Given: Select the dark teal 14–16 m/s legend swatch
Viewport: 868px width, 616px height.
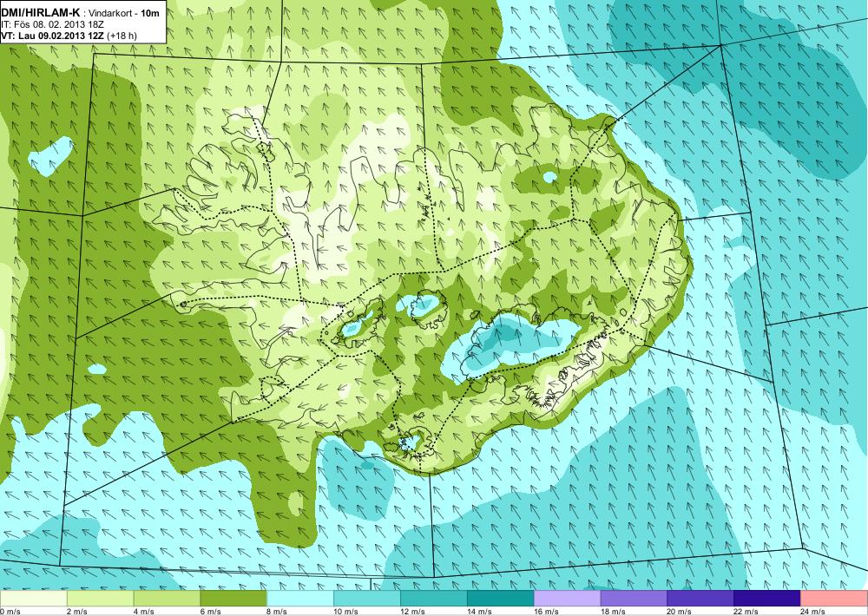Looking at the screenshot, I should [x=501, y=599].
